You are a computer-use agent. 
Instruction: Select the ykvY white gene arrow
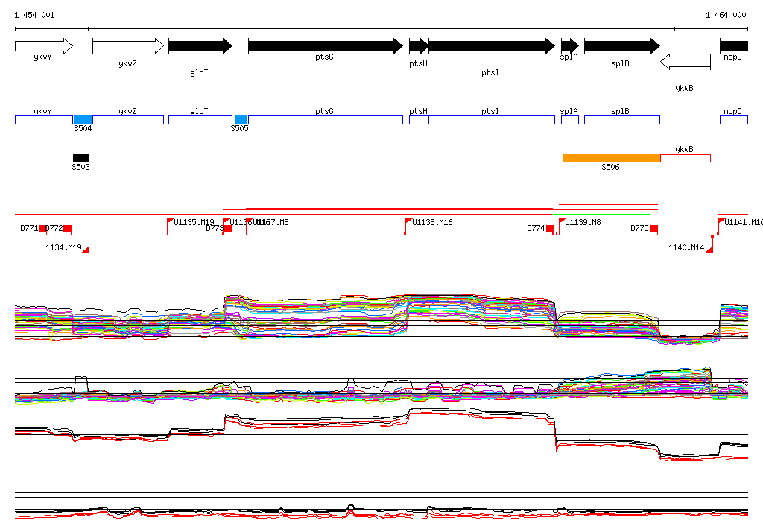click(x=43, y=46)
